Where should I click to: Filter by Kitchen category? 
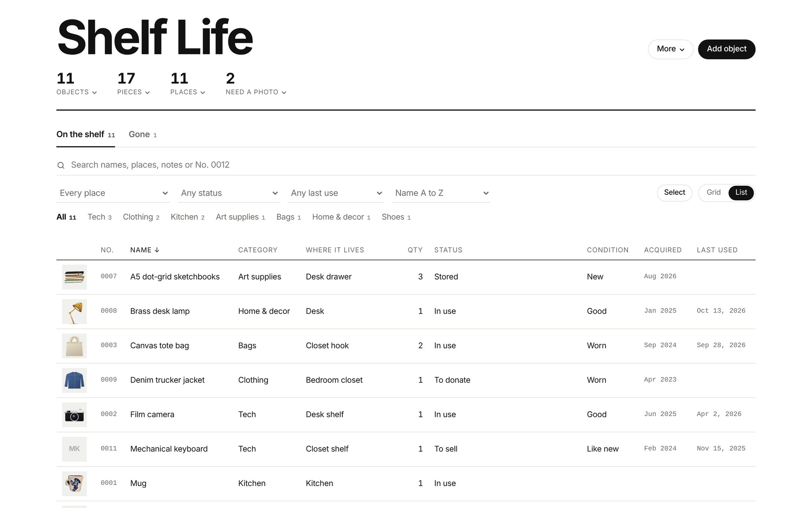(x=187, y=217)
